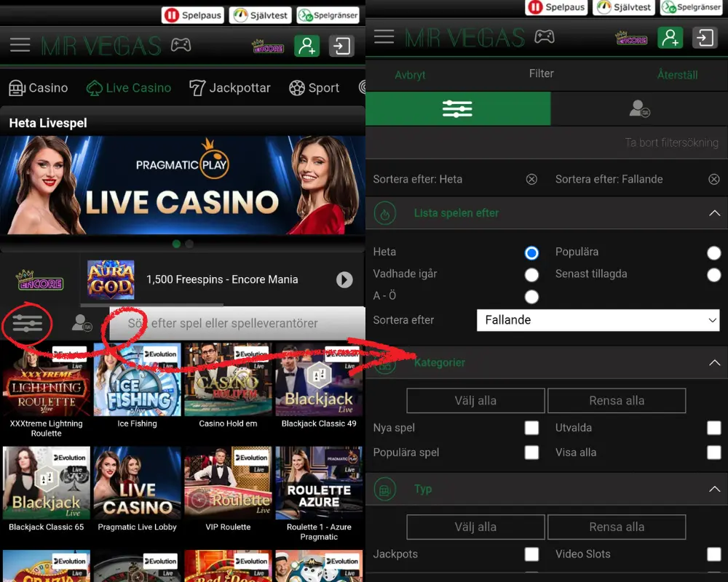This screenshot has height=582, width=728.
Task: Click gamepad icon in right panel header
Action: tap(544, 36)
